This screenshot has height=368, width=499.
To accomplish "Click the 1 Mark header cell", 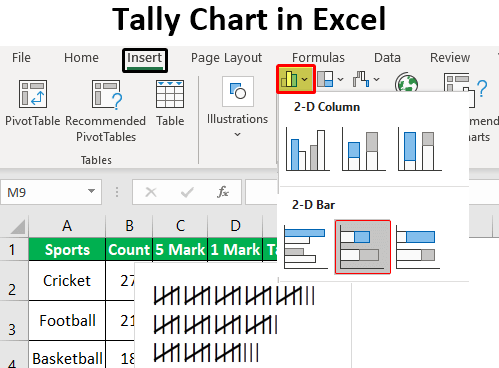I will point(235,249).
